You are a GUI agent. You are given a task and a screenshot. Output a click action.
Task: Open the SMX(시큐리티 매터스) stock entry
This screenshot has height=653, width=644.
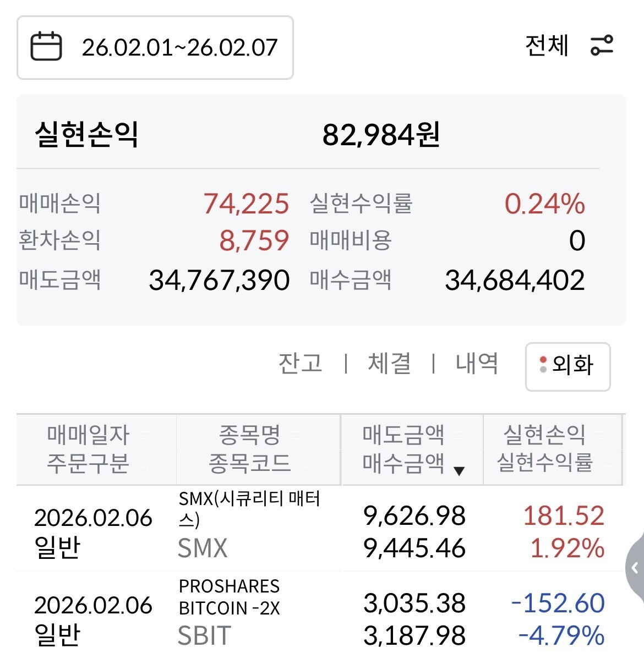pos(249,509)
